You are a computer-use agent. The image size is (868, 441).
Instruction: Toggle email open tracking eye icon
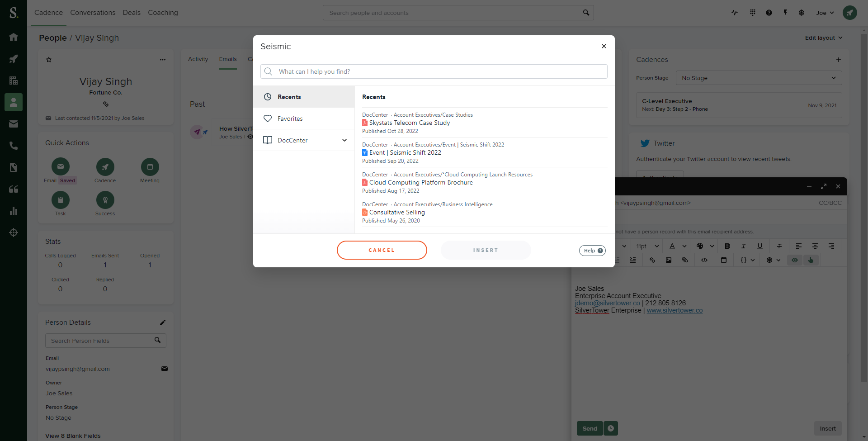795,260
